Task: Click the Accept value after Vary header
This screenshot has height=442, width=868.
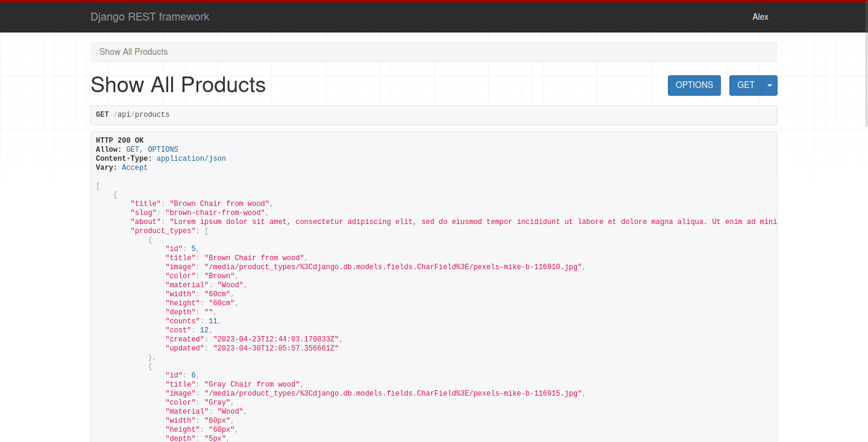Action: coord(134,167)
